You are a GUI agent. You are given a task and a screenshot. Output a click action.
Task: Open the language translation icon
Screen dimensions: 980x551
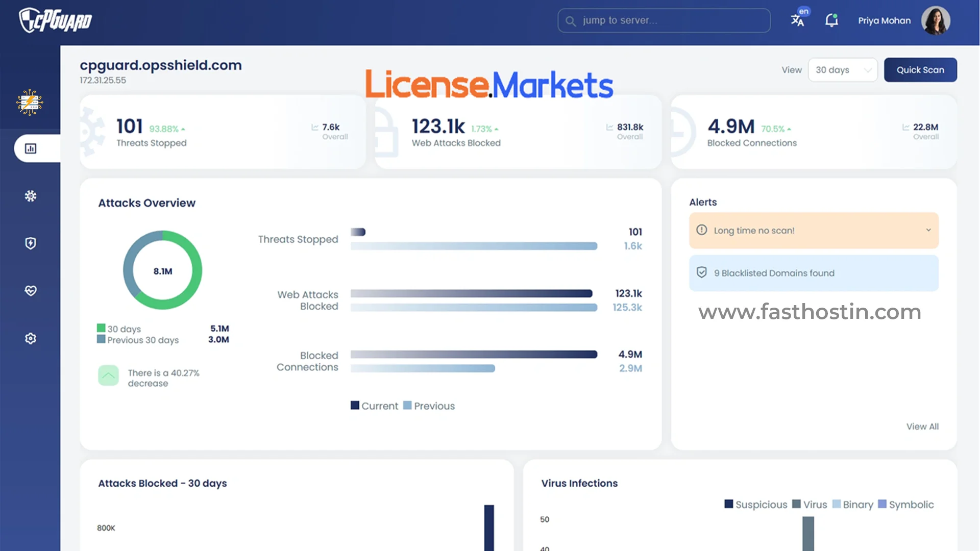(798, 19)
